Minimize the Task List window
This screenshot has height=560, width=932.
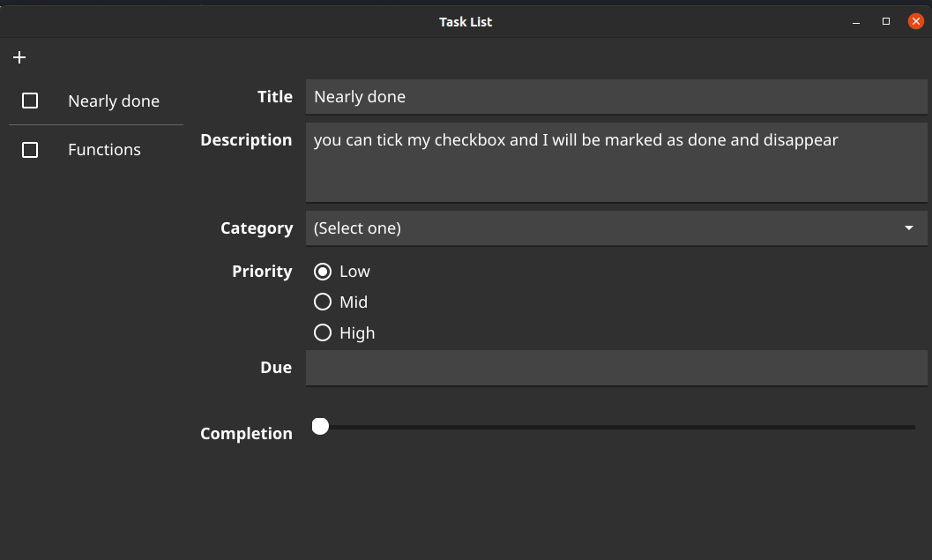click(x=855, y=21)
